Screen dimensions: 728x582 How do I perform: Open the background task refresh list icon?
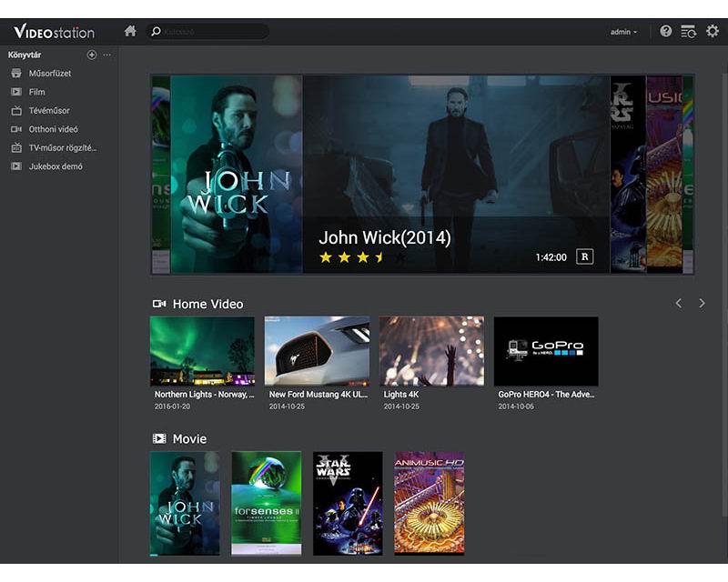pos(689,31)
